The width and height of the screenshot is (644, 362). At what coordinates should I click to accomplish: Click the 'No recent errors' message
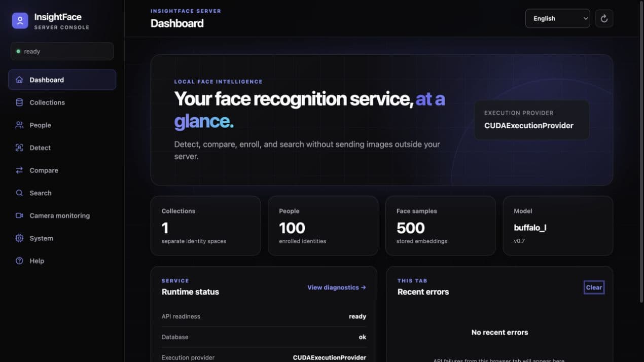click(499, 333)
